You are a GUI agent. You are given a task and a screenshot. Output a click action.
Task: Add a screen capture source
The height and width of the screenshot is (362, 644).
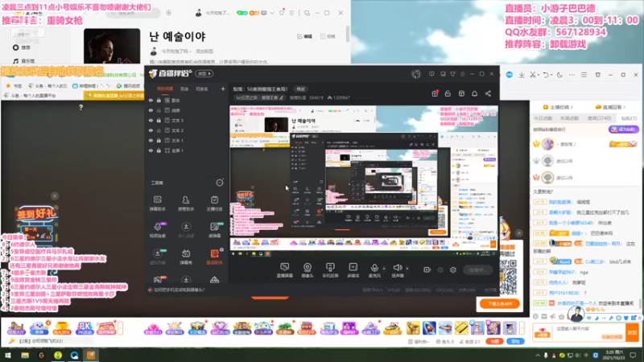[x=284, y=270]
